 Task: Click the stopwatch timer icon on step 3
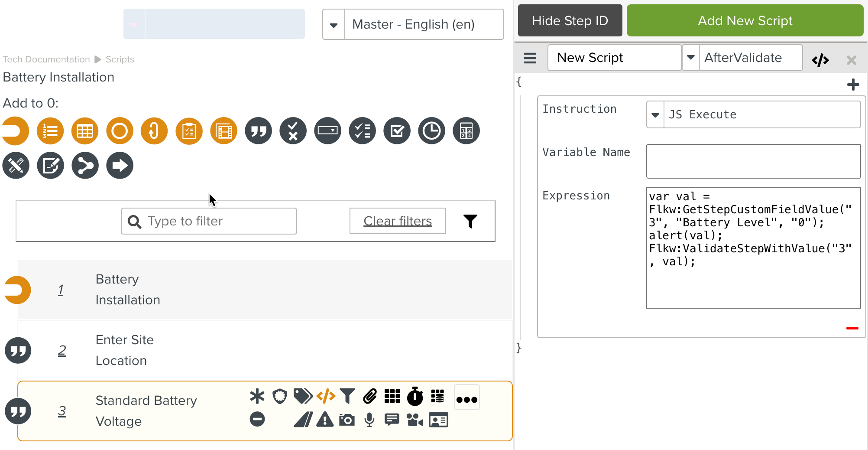415,396
